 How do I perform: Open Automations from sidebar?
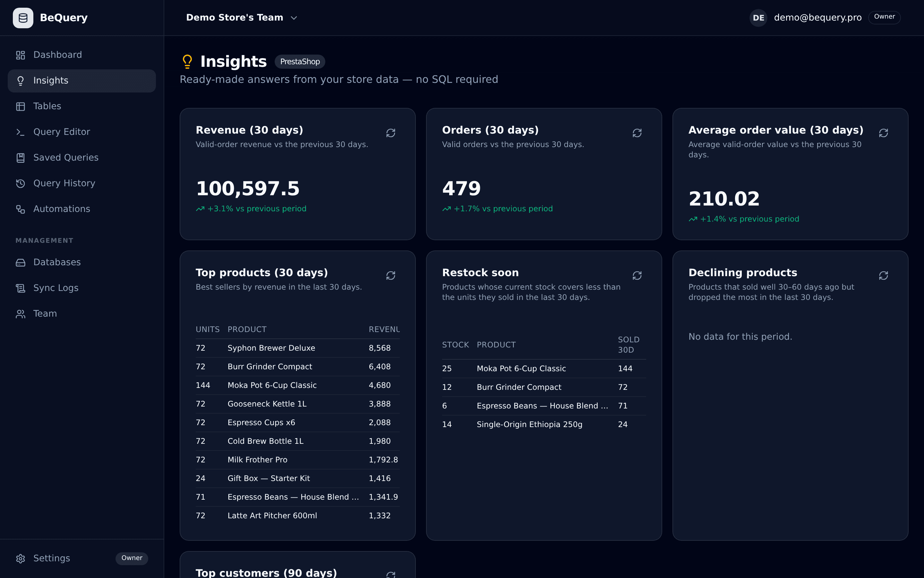tap(82, 209)
